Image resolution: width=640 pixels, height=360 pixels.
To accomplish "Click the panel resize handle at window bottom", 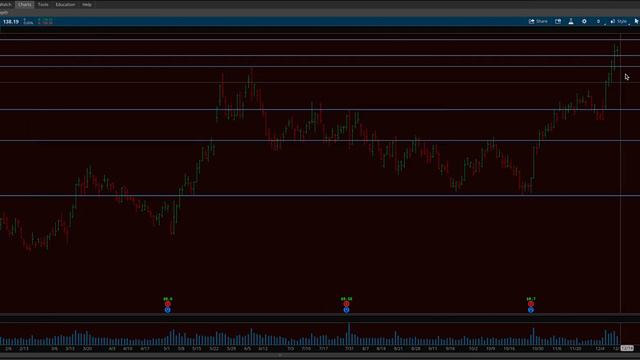I will pos(280,356).
